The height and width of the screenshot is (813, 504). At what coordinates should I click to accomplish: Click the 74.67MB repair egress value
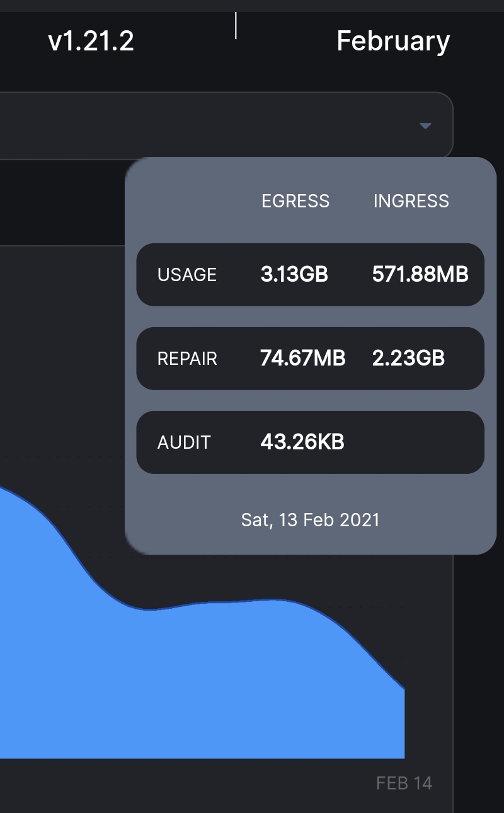point(302,359)
